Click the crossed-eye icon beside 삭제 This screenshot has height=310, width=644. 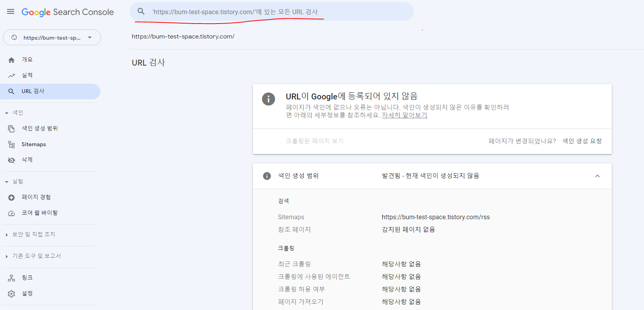coord(11,160)
